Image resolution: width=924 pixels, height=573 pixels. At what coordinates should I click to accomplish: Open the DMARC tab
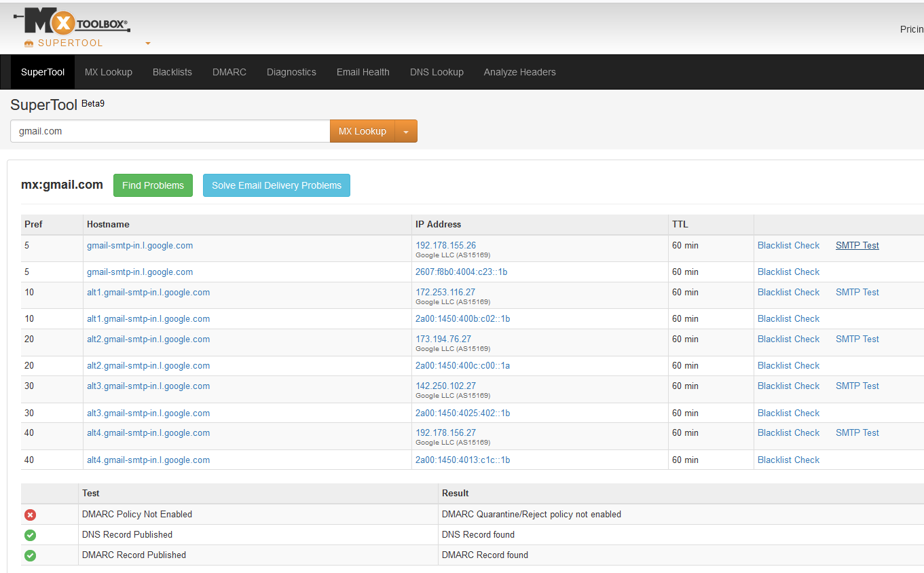[229, 72]
